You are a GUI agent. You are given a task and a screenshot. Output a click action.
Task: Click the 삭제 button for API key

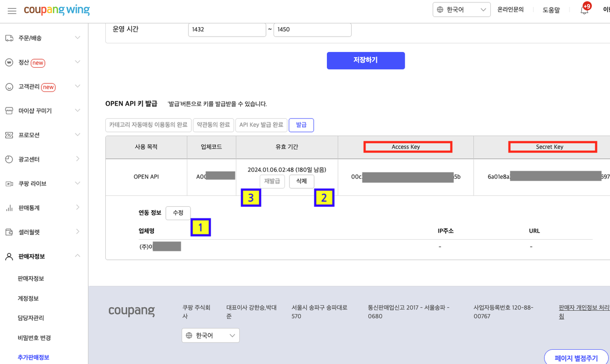[301, 182]
